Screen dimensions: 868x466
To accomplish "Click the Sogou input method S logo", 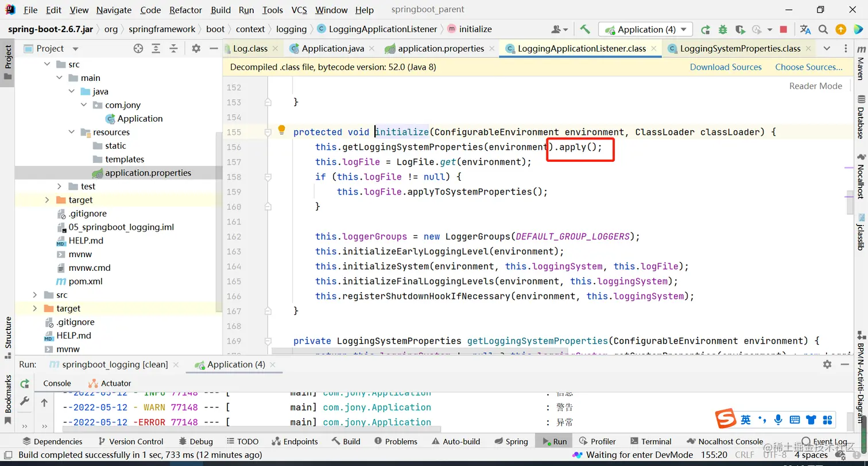I will point(726,420).
